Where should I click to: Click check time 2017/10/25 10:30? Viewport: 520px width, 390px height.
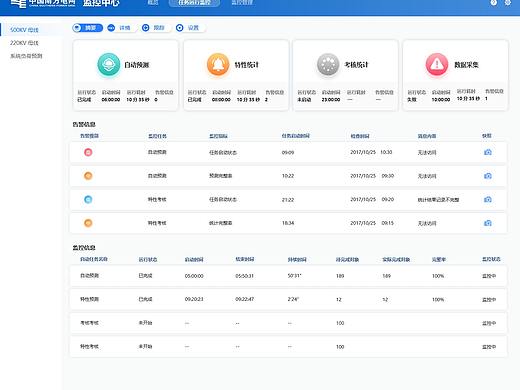tap(371, 152)
